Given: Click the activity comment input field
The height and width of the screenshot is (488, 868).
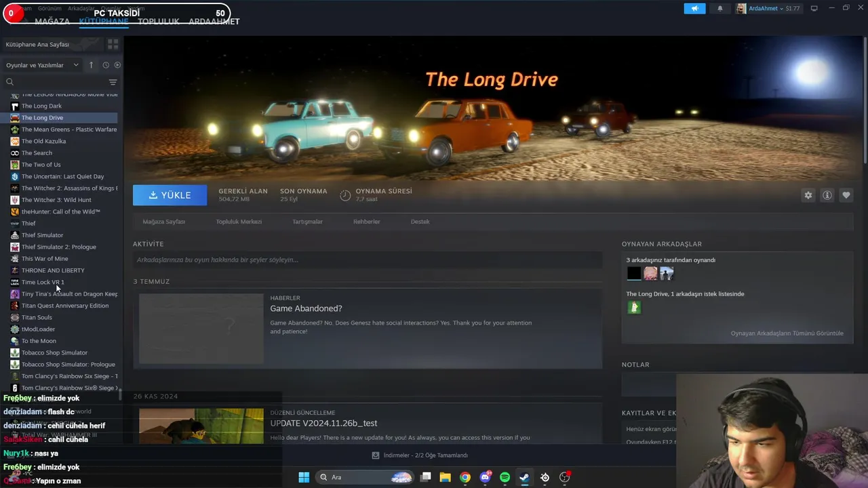Looking at the screenshot, I should pyautogui.click(x=368, y=260).
